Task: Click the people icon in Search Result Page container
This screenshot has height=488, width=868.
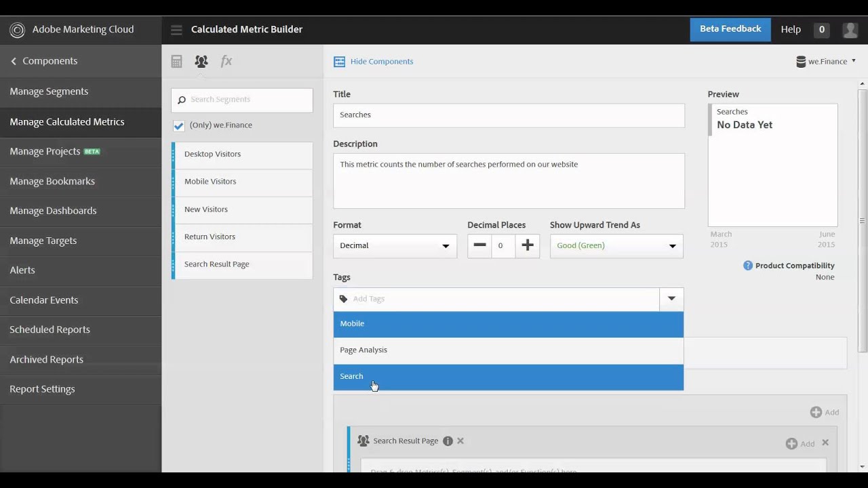Action: pos(363,441)
